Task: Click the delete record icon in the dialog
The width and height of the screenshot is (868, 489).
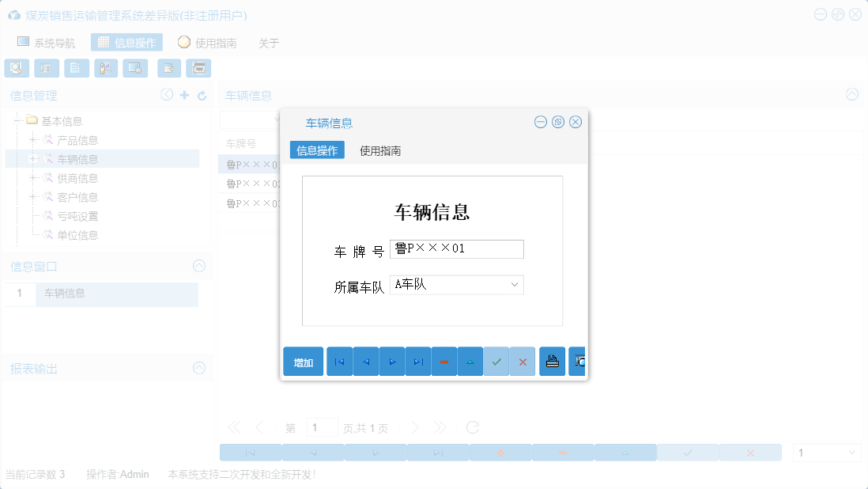Action: coord(444,361)
